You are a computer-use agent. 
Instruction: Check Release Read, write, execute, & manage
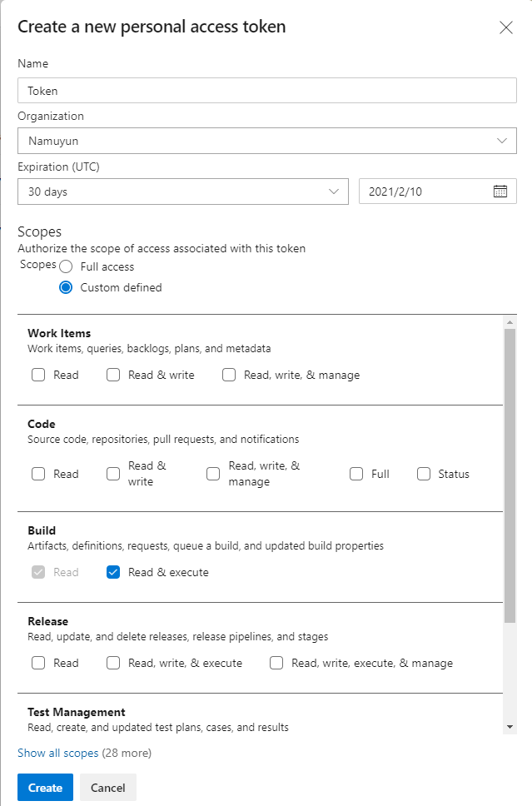(x=276, y=663)
